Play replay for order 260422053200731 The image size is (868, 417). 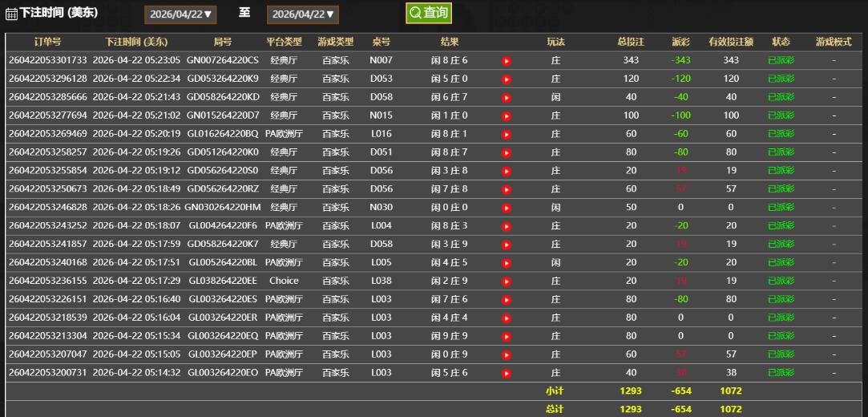click(x=507, y=373)
